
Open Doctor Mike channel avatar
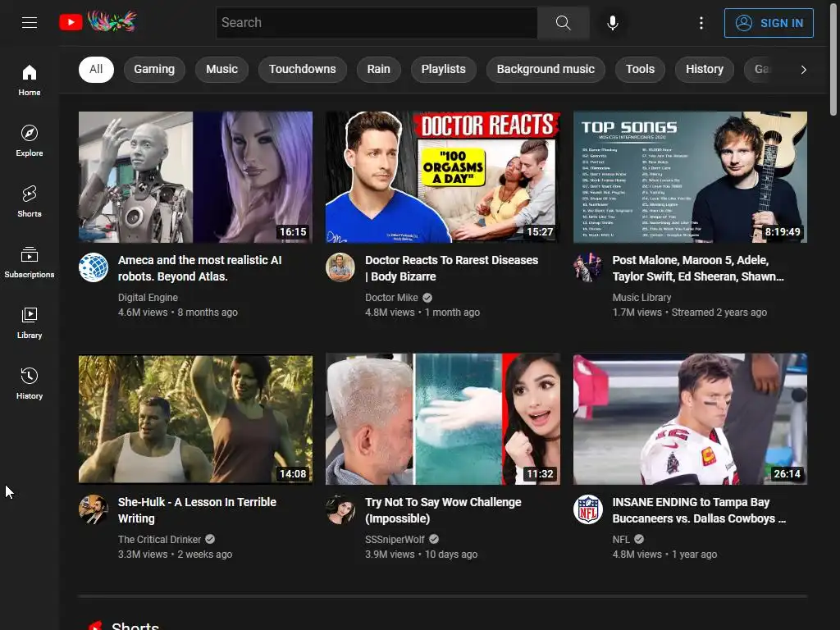click(340, 267)
